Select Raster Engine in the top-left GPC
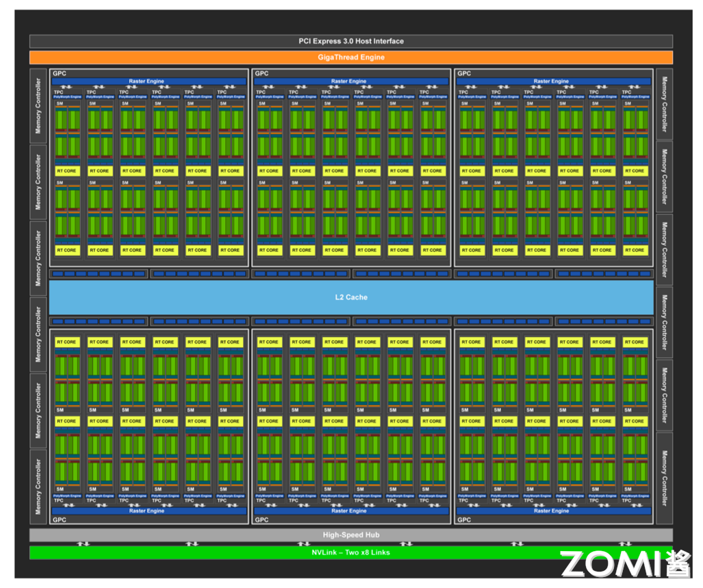The height and width of the screenshot is (588, 703). click(146, 81)
